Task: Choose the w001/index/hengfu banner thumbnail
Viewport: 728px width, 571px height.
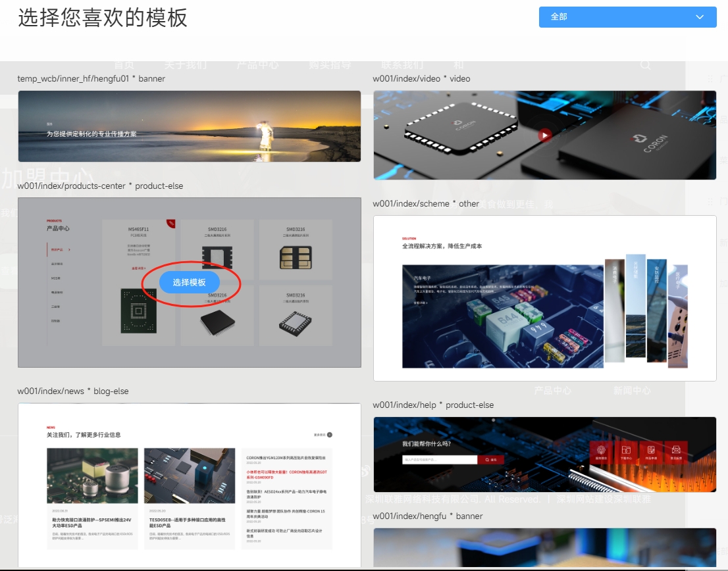Action: click(x=544, y=547)
